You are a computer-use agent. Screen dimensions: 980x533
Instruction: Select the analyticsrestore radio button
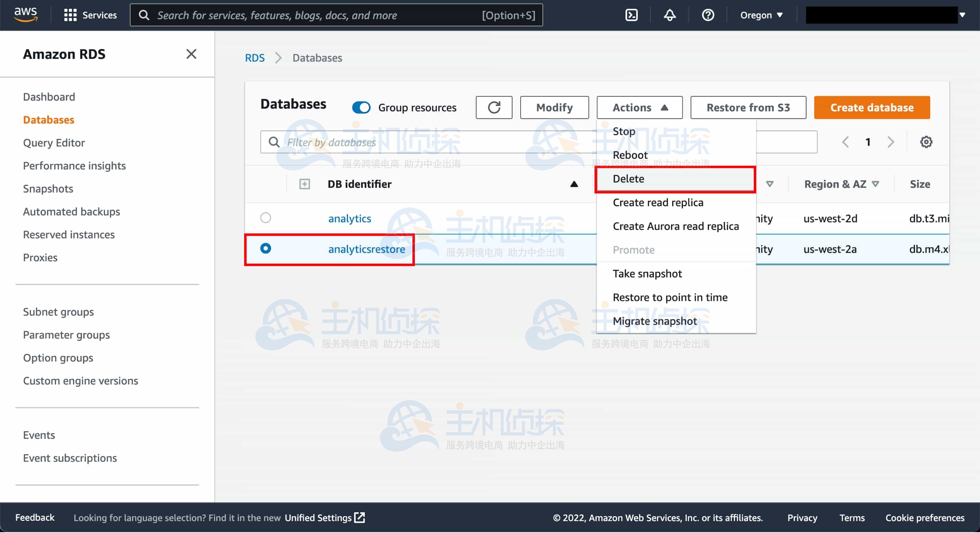click(x=265, y=248)
